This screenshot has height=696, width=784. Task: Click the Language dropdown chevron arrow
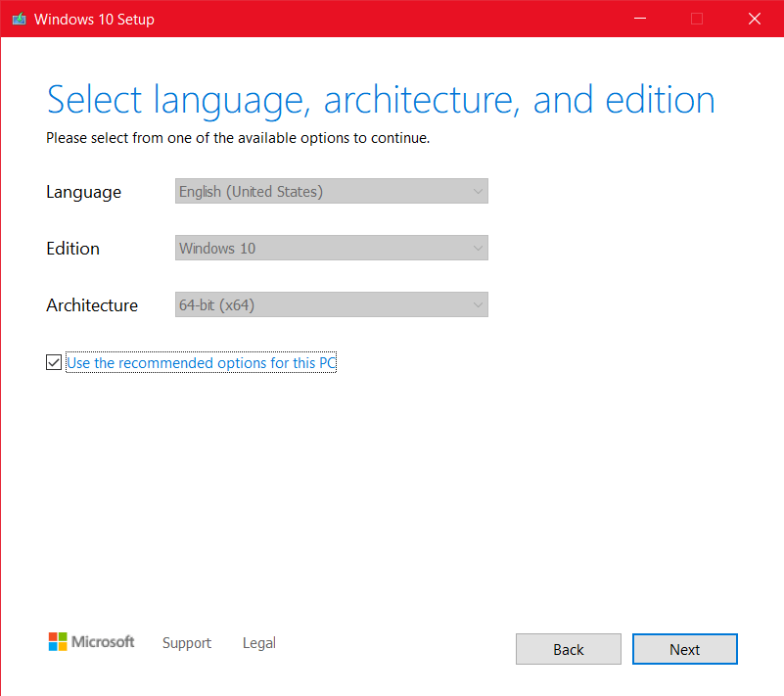(478, 192)
